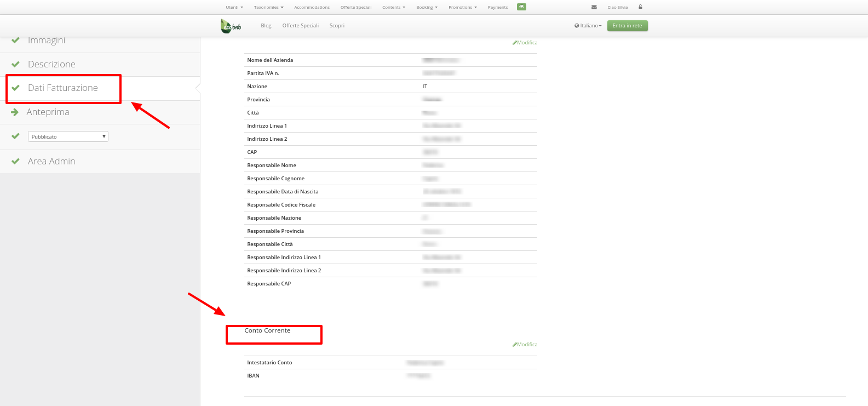Open the Taxonomies dropdown menu
Image resolution: width=868 pixels, height=406 pixels.
tap(268, 8)
